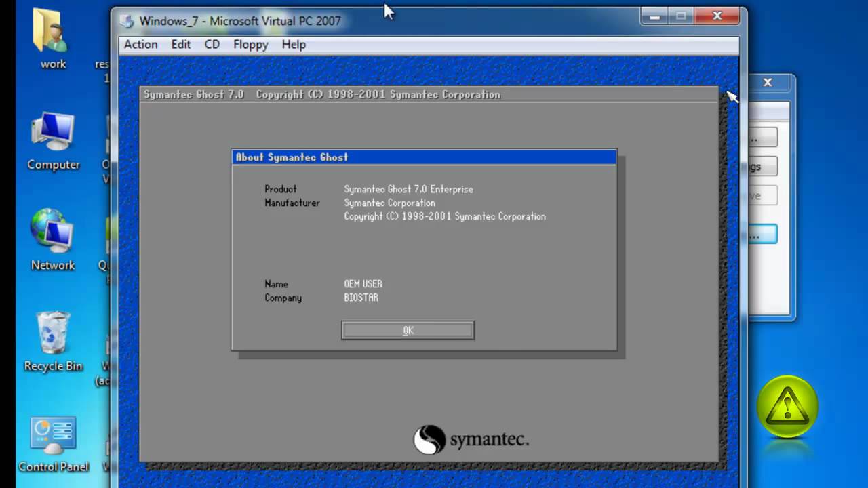This screenshot has height=488, width=868.
Task: Click the 'BIOSTAR' company value
Action: [x=361, y=298]
